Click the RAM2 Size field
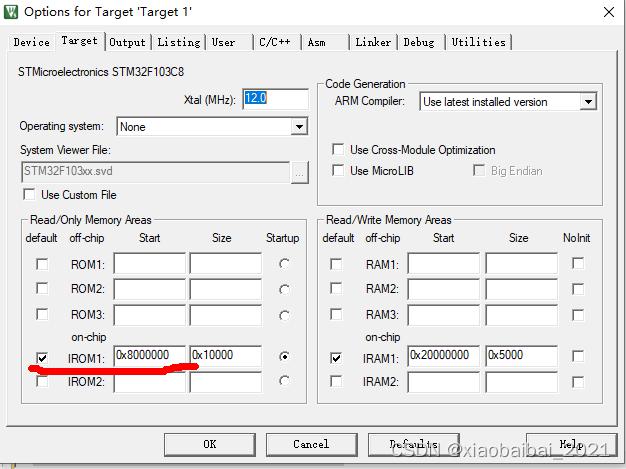The image size is (626, 469). tap(521, 289)
